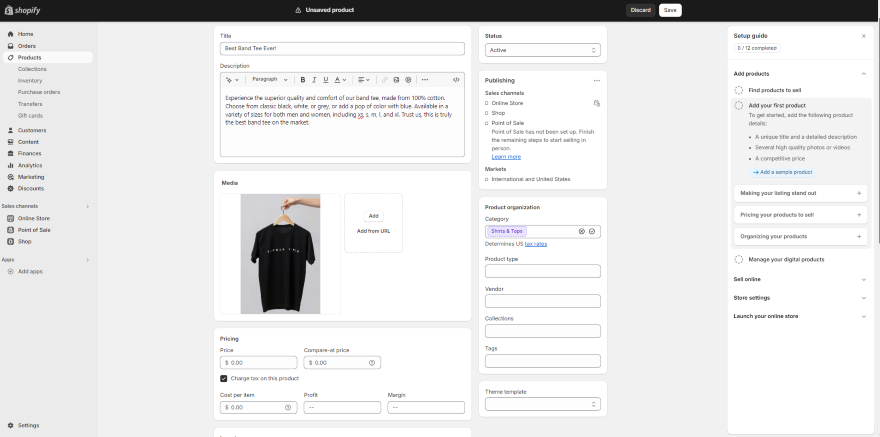The image size is (880, 437).
Task: Click Add from URL link
Action: (373, 231)
